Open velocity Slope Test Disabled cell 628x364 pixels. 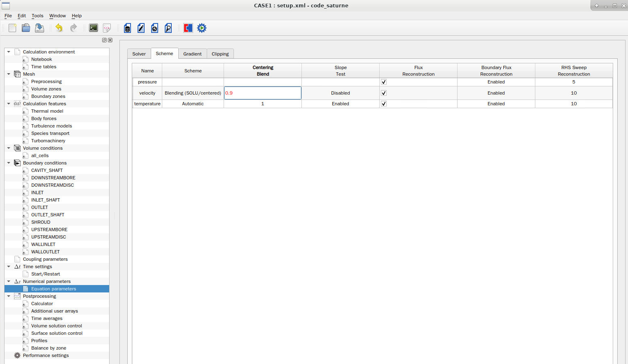pos(340,93)
